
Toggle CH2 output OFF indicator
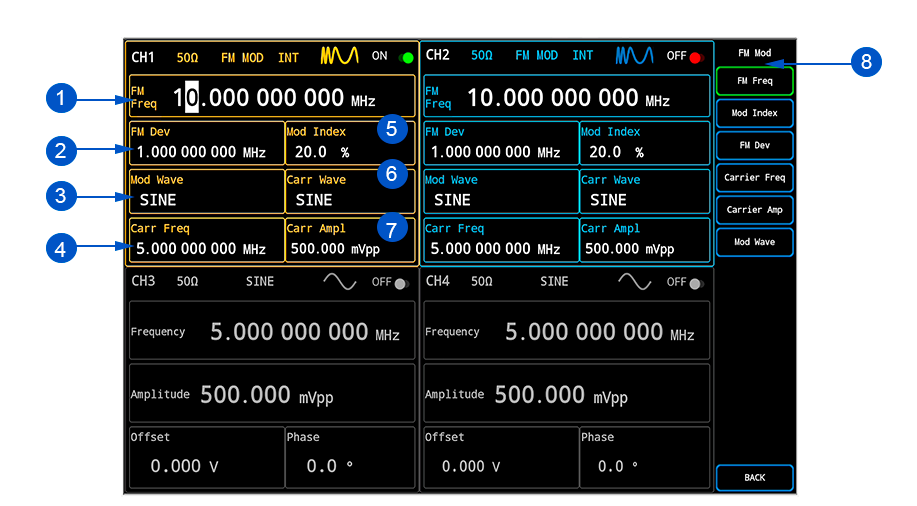[696, 57]
